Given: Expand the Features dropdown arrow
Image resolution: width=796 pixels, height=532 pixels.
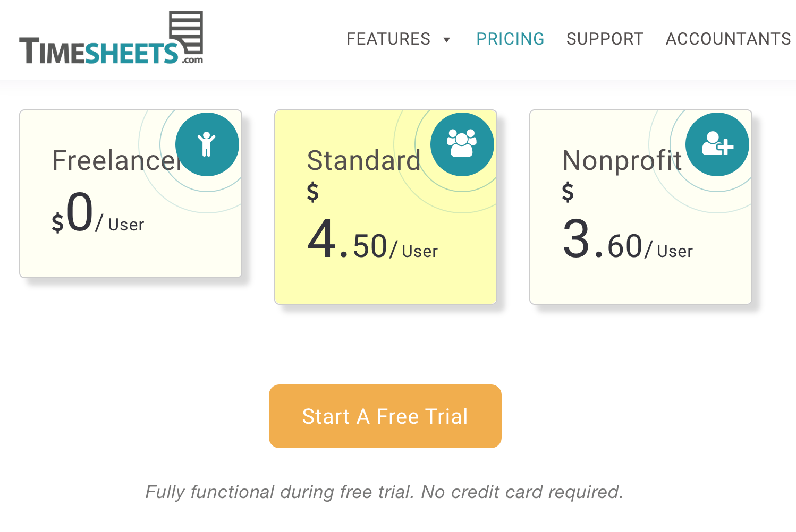Looking at the screenshot, I should coord(447,40).
